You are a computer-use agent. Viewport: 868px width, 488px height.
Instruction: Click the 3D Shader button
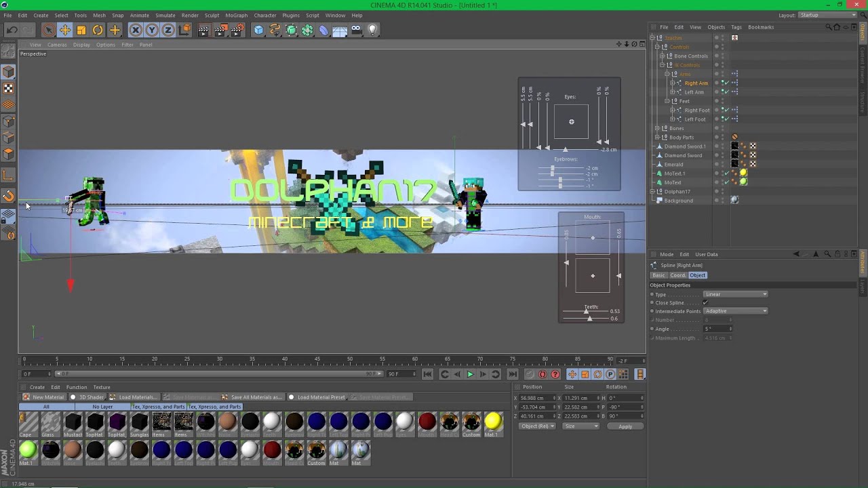click(x=88, y=397)
